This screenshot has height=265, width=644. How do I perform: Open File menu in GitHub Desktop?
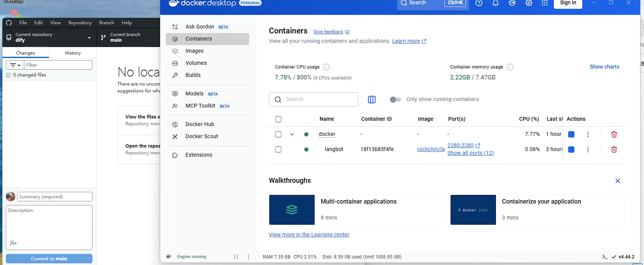click(23, 23)
